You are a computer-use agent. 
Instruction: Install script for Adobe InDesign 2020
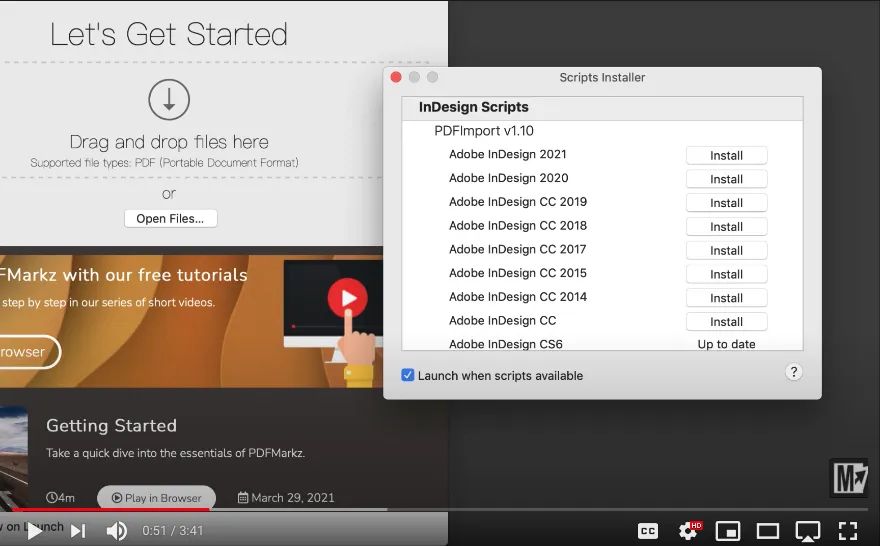[x=726, y=179]
